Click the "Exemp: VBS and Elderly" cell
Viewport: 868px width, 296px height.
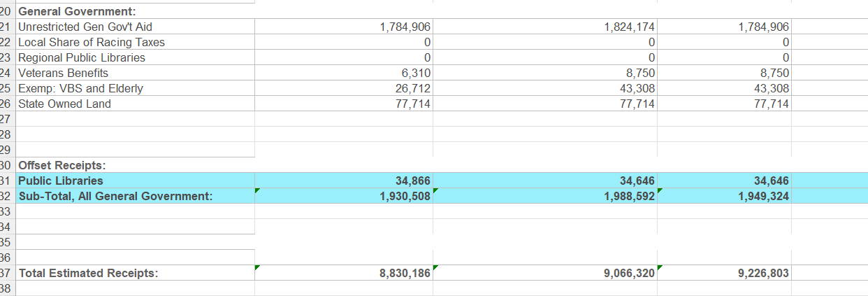coord(80,88)
